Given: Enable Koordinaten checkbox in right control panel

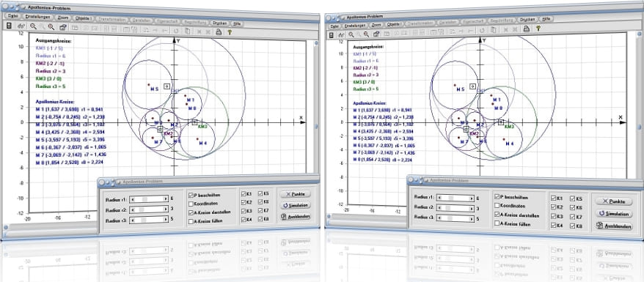Looking at the screenshot, I should 497,205.
